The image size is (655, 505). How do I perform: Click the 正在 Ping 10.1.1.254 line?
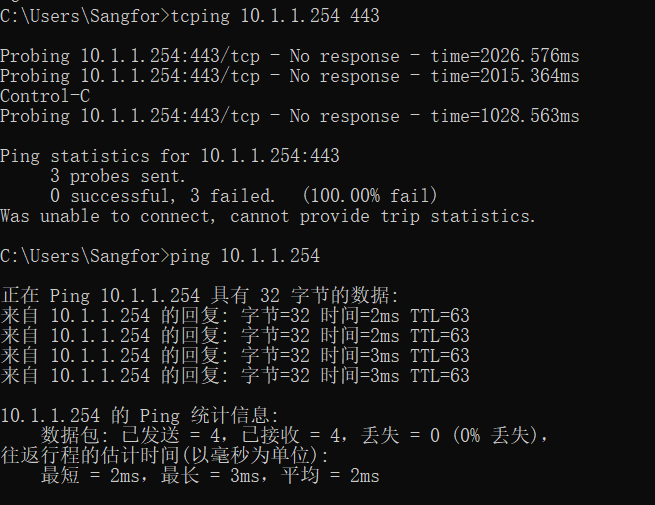pyautogui.click(x=200, y=296)
